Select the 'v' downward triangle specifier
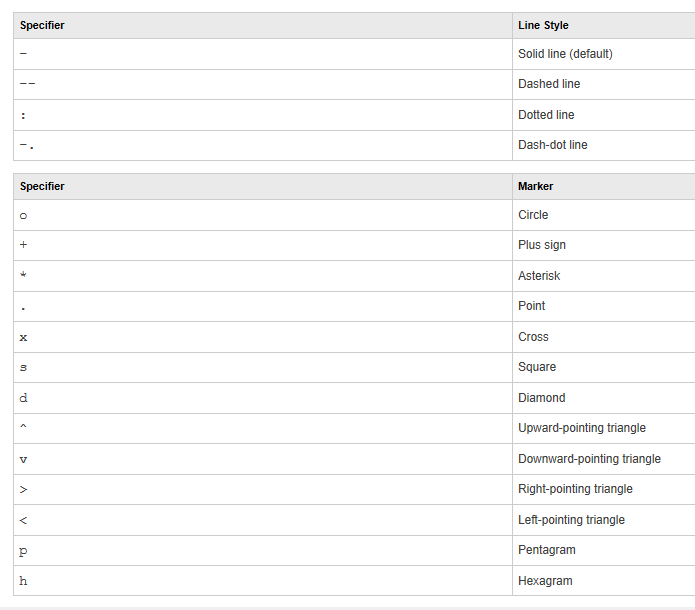 tap(23, 460)
